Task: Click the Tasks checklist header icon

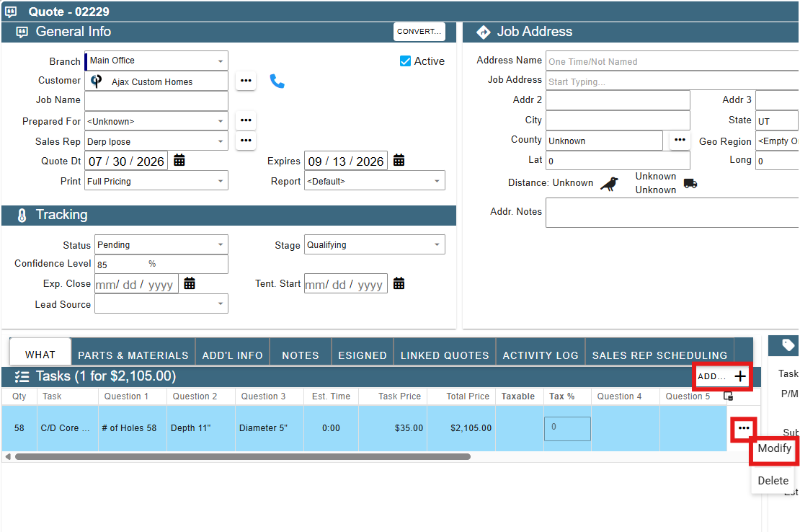Action: [22, 376]
